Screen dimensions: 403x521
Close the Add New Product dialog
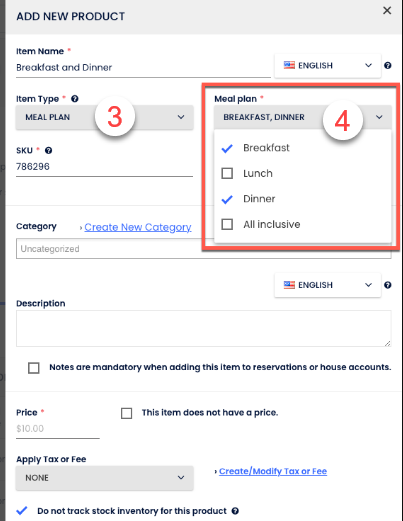(387, 10)
